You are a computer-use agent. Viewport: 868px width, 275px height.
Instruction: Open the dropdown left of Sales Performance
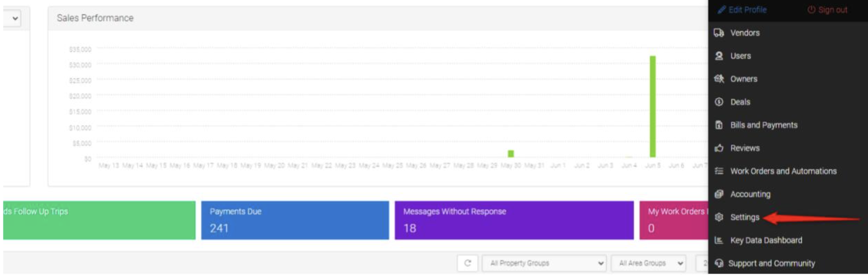click(14, 19)
